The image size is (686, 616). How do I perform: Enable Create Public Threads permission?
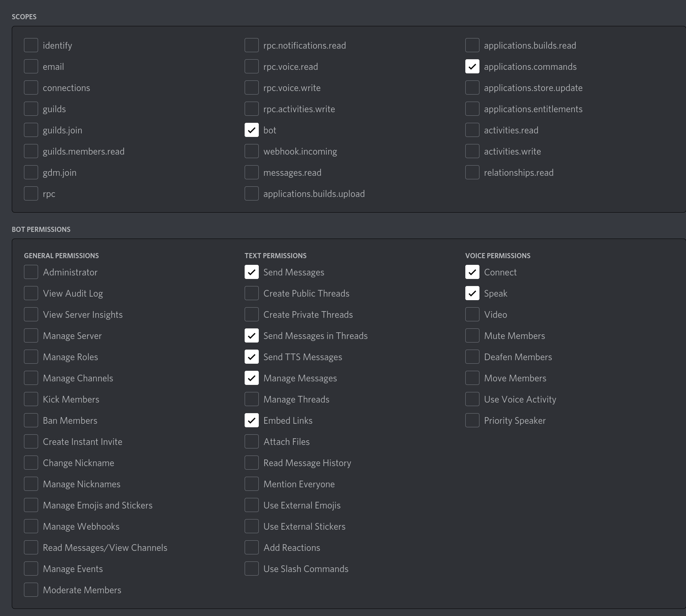pyautogui.click(x=252, y=293)
